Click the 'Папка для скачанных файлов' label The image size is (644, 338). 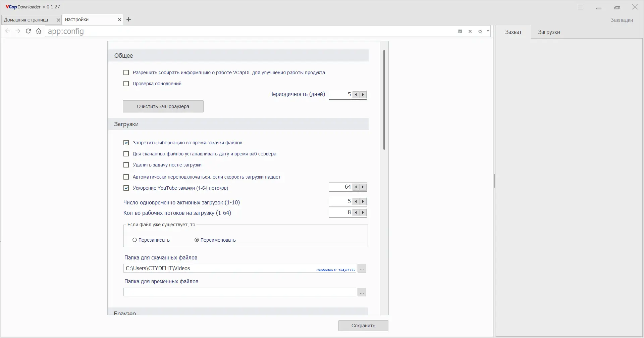click(x=161, y=257)
